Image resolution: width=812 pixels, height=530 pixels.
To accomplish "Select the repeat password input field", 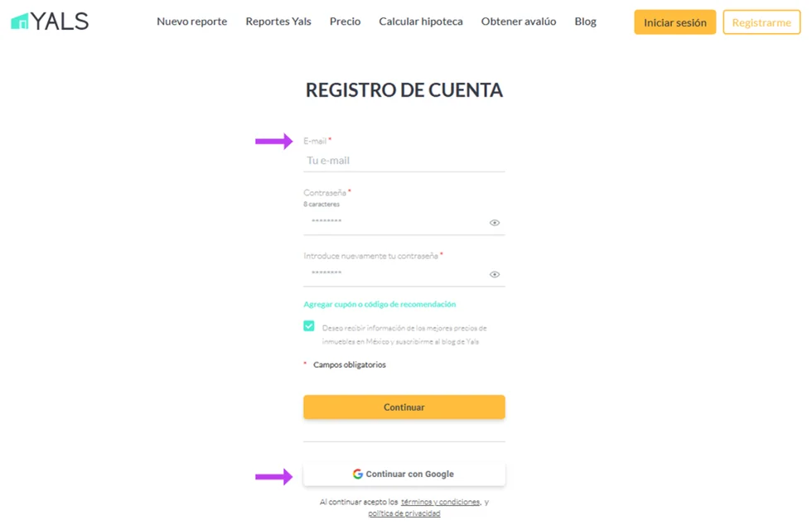I will (394, 273).
